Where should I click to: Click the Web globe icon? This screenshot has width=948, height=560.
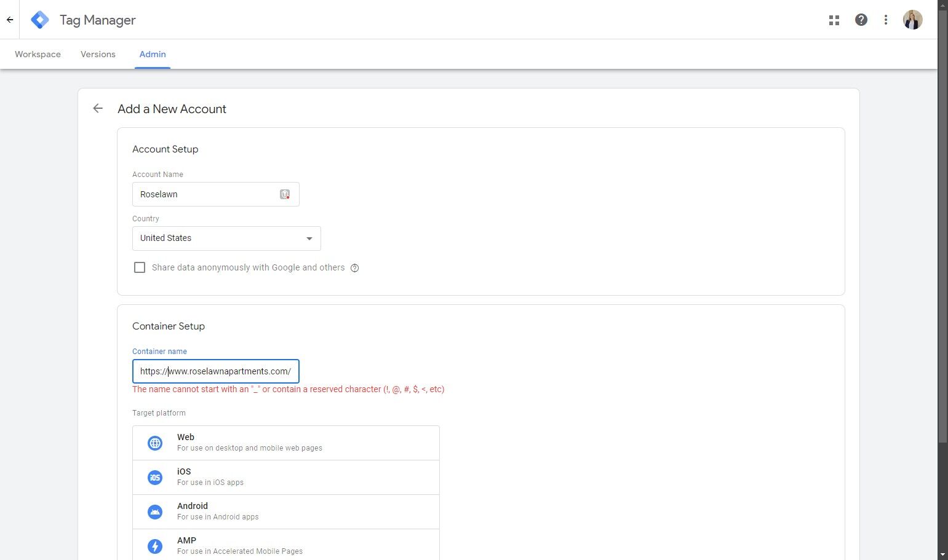pos(155,443)
